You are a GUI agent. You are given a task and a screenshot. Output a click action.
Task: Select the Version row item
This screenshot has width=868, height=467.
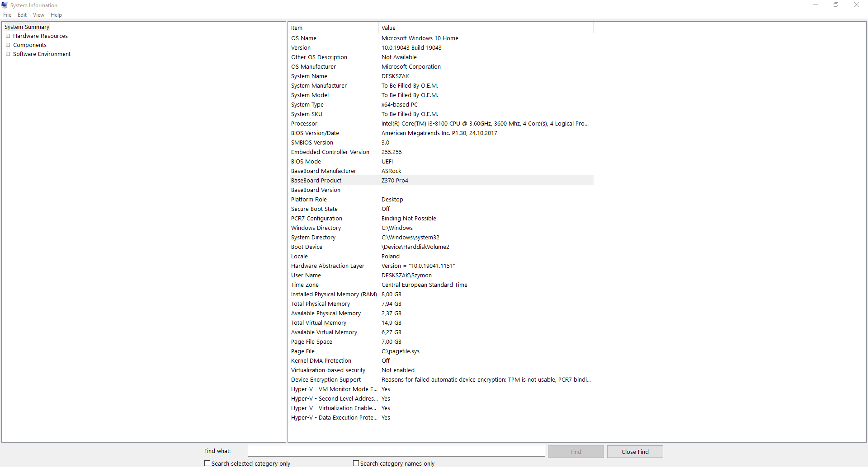[441, 48]
